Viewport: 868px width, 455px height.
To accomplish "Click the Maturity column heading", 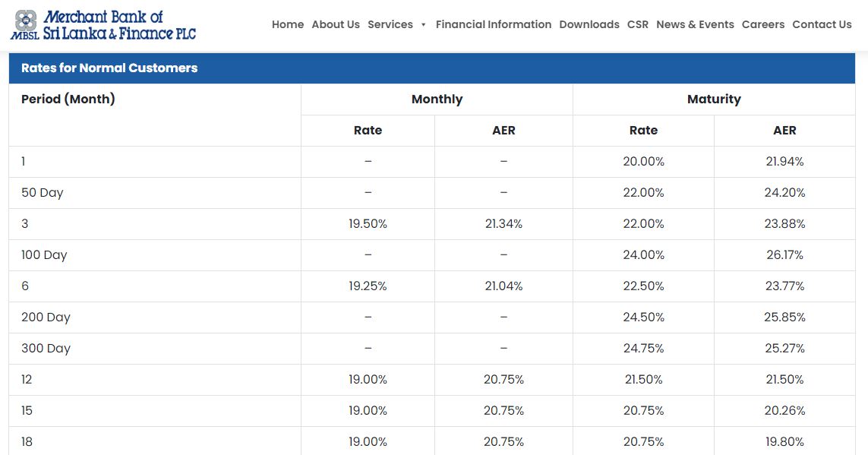I will pos(714,99).
